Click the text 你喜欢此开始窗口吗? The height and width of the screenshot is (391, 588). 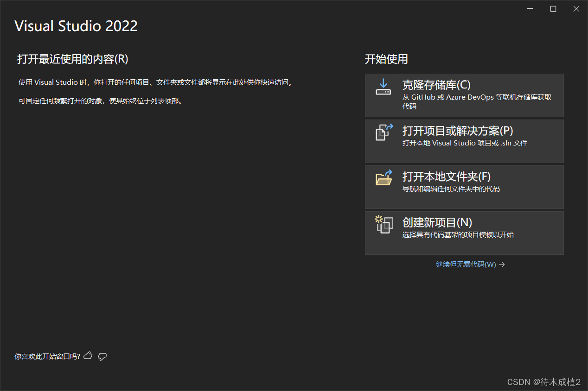pyautogui.click(x=47, y=356)
